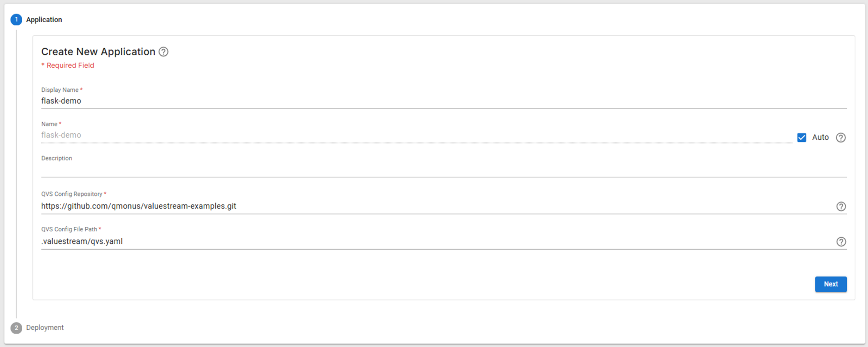
Task: Click the Auto checkbox label text
Action: tap(820, 138)
